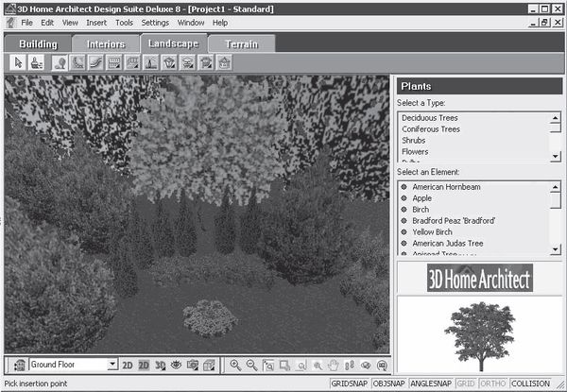Select Coniferous Trees type
The image size is (567, 392).
click(432, 128)
